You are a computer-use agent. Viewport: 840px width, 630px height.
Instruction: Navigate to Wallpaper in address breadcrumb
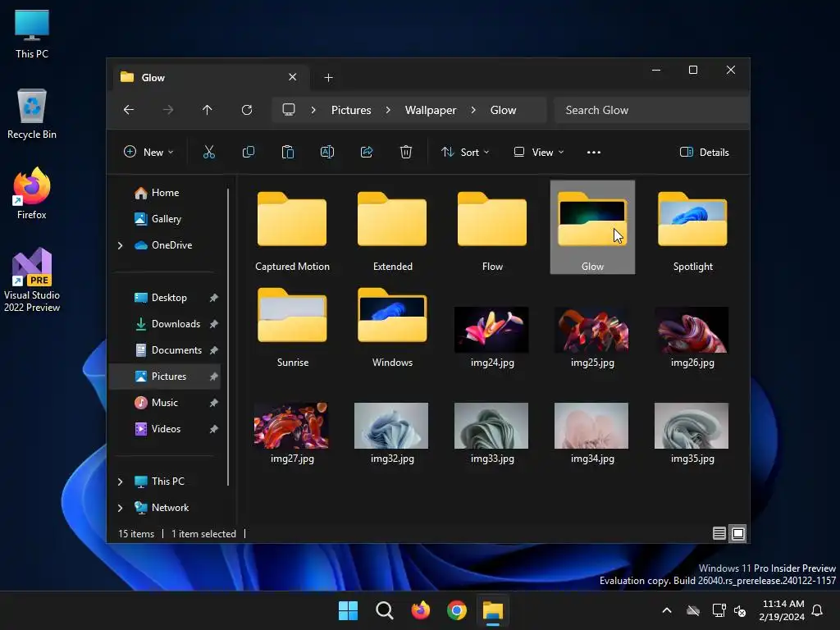(x=431, y=110)
